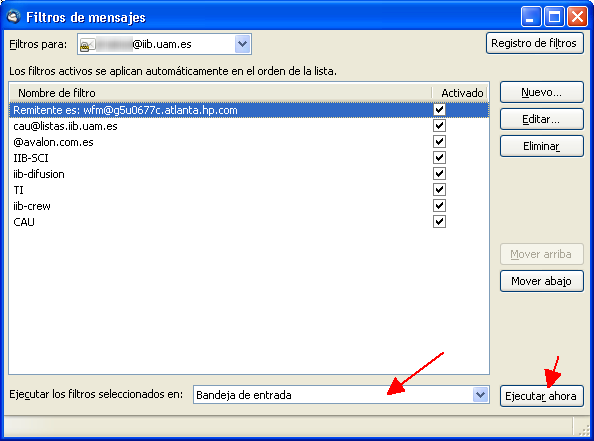Open the Registro de filtros log
The width and height of the screenshot is (594, 441).
(535, 43)
